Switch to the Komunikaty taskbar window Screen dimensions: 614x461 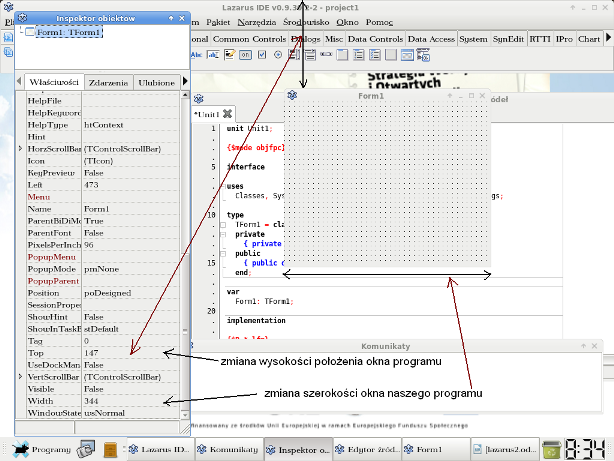pos(229,449)
